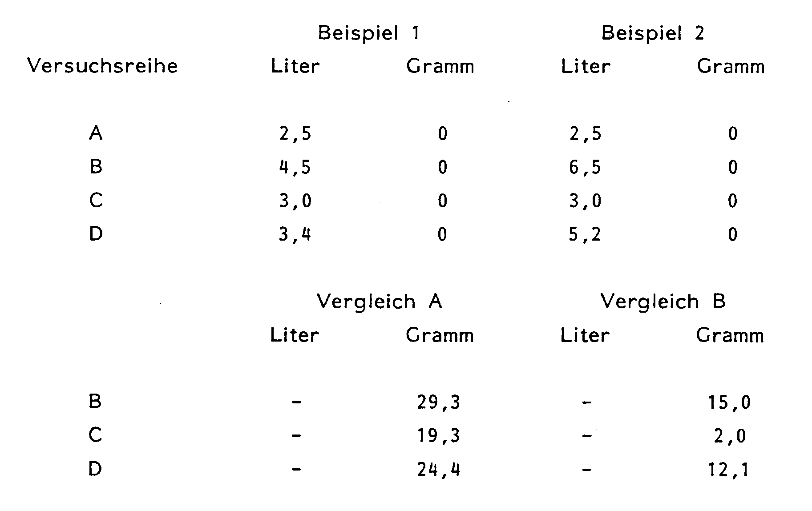Click the Vergleich A heading
812x511 pixels.
pos(379,302)
